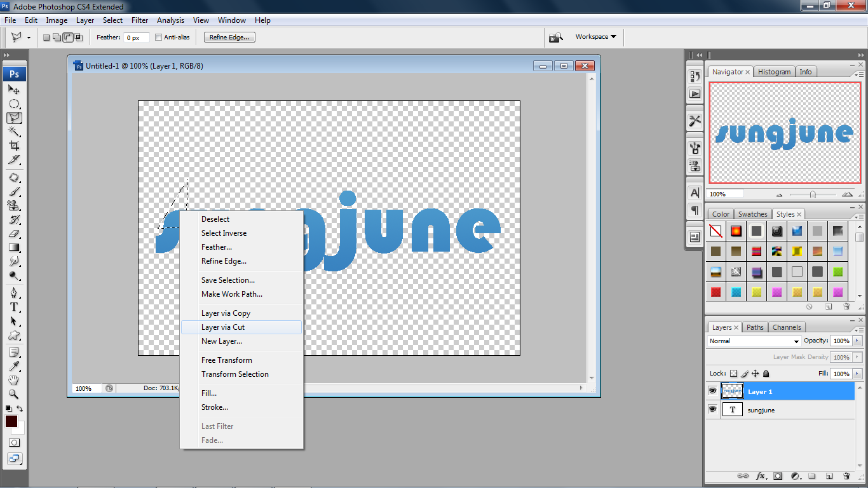Screen dimensions: 868x488
Task: Select the Zoom tool
Action: [x=14, y=394]
